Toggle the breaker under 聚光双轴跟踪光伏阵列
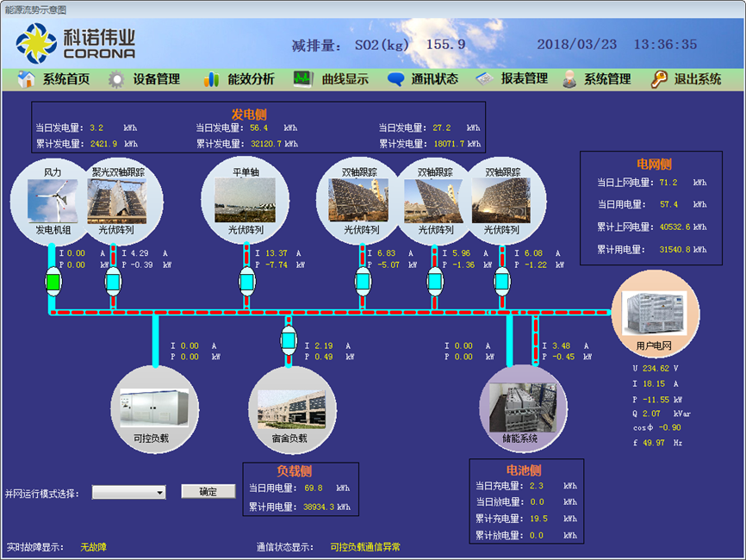 pyautogui.click(x=114, y=282)
